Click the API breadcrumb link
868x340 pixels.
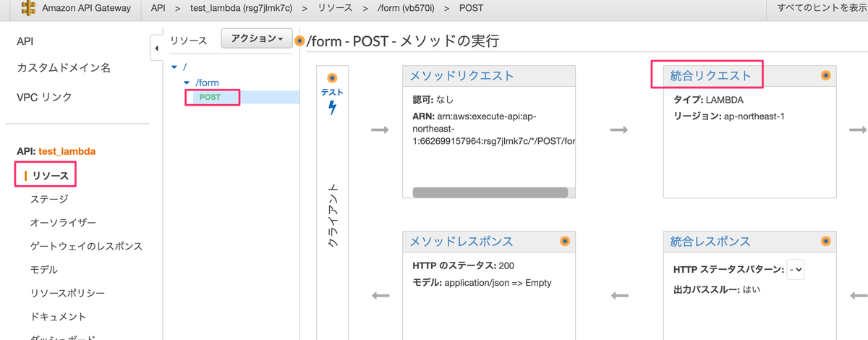pyautogui.click(x=158, y=8)
